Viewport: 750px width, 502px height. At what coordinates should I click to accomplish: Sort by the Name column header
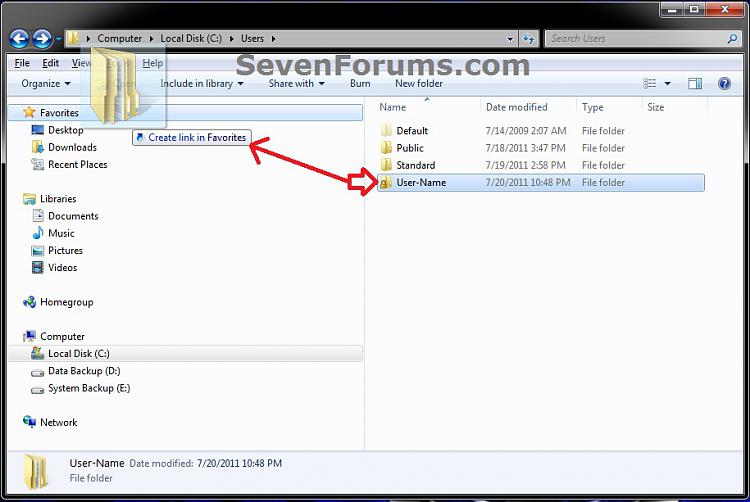pos(393,108)
